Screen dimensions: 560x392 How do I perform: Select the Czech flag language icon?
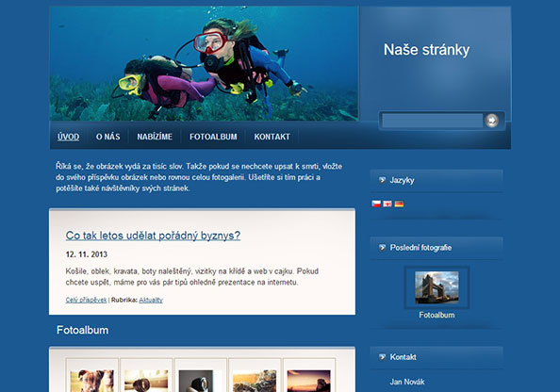pos(376,204)
